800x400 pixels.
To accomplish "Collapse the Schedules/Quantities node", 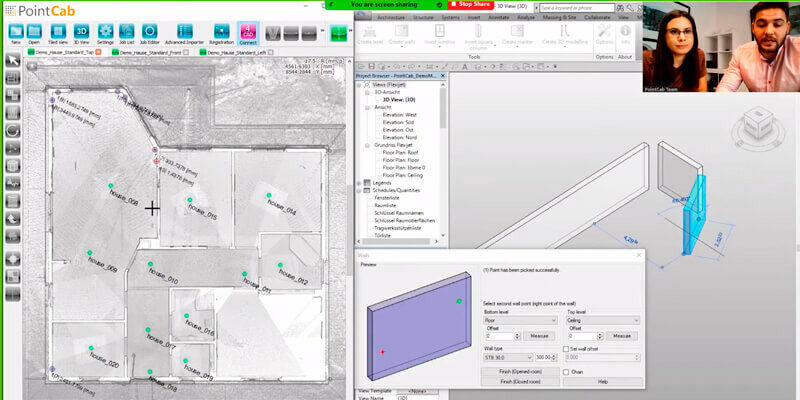I will 359,190.
